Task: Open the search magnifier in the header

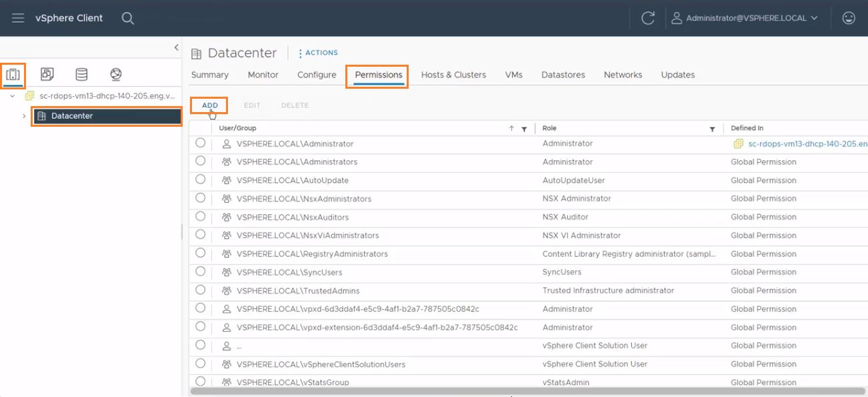Action: (x=127, y=18)
